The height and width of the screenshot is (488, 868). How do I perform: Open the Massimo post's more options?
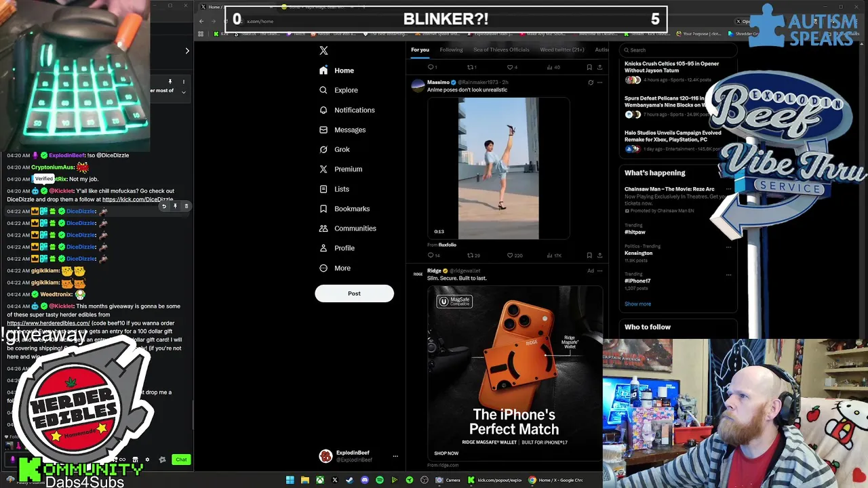599,83
